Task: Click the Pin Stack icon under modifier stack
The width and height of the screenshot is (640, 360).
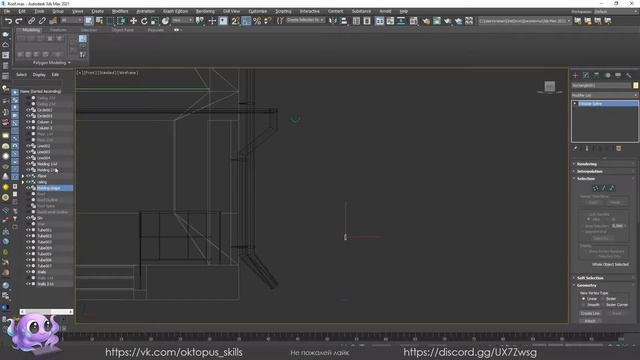Action: tap(576, 149)
